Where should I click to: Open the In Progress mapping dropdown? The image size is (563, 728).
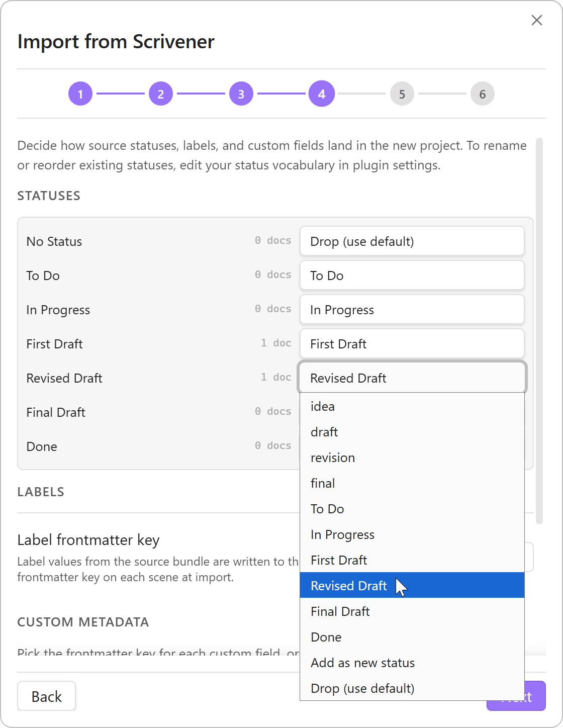coord(412,310)
